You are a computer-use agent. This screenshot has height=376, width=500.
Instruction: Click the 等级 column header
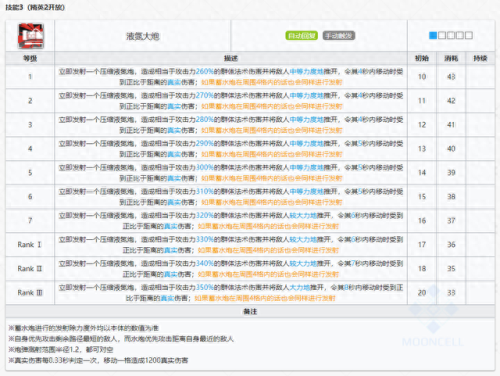30,58
